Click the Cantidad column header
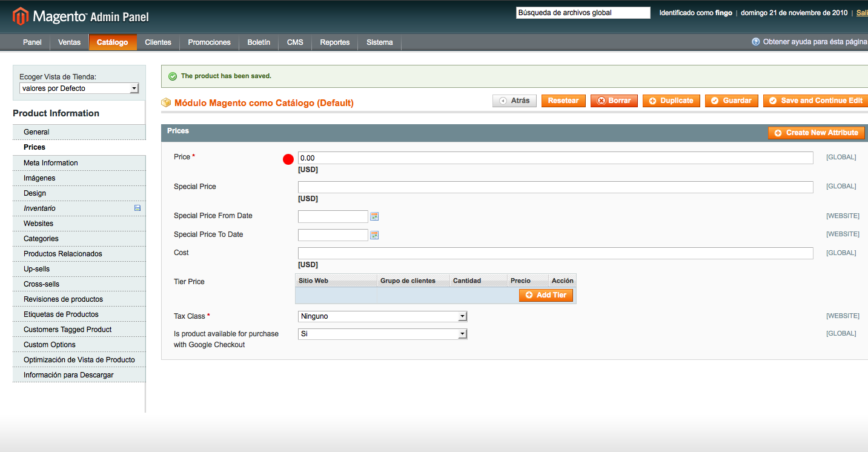The image size is (868, 452). (479, 281)
